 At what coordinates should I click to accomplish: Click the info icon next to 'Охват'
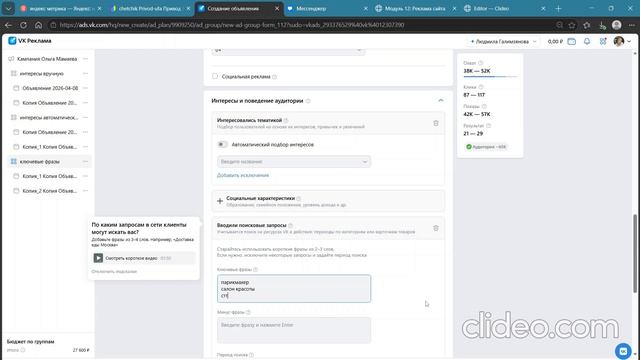pyautogui.click(x=480, y=63)
